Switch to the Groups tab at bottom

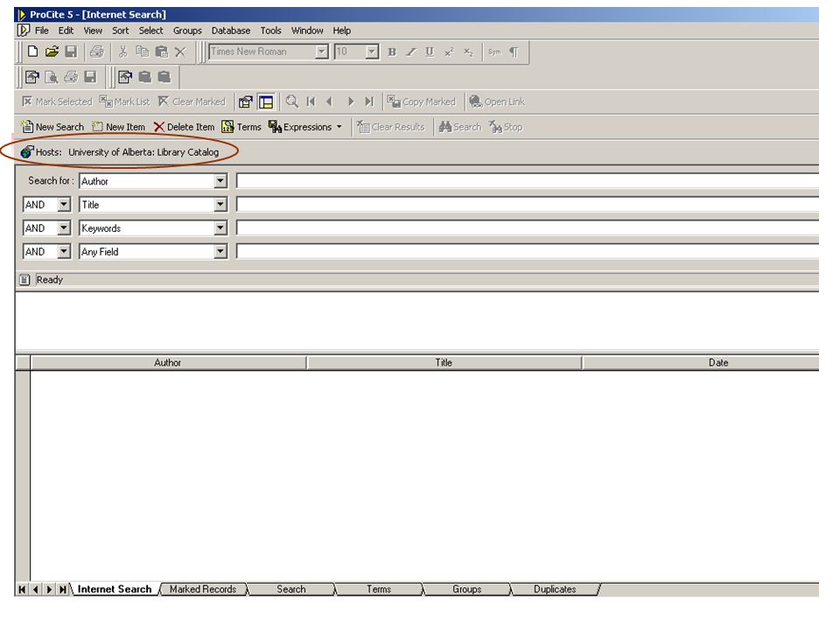pos(466,589)
